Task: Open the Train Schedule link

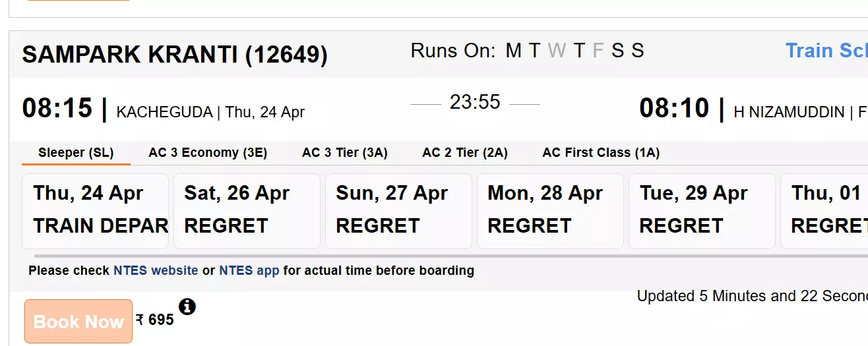Action: pyautogui.click(x=826, y=51)
